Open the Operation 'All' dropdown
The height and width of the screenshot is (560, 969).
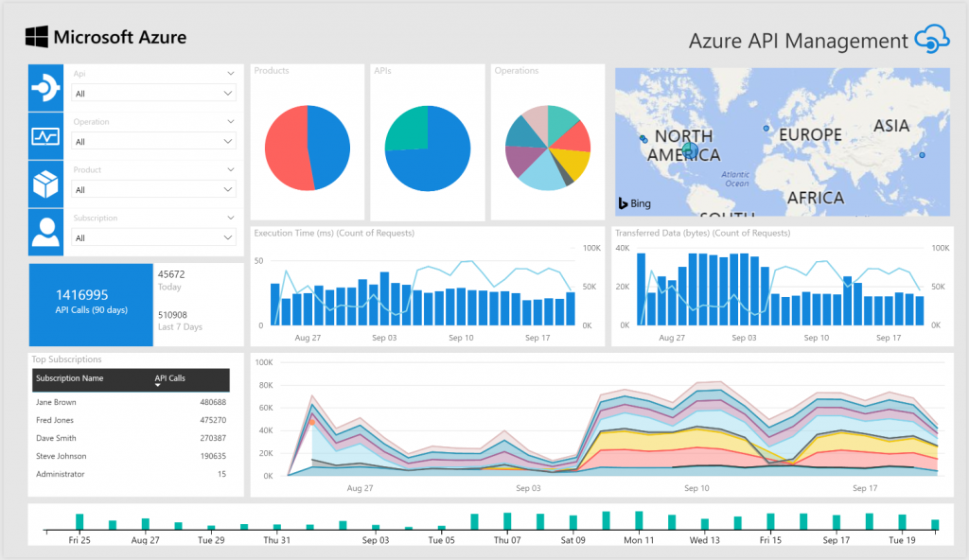[x=153, y=142]
